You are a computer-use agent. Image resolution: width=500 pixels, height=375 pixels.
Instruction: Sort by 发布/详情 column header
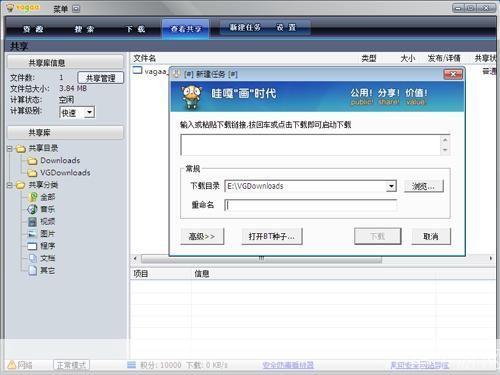[x=444, y=58]
